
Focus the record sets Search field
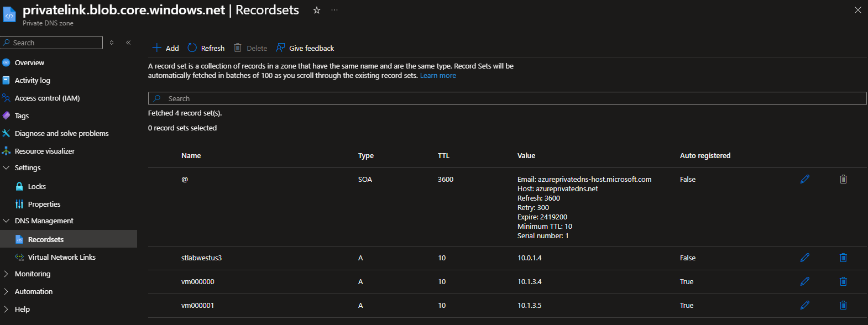click(507, 98)
